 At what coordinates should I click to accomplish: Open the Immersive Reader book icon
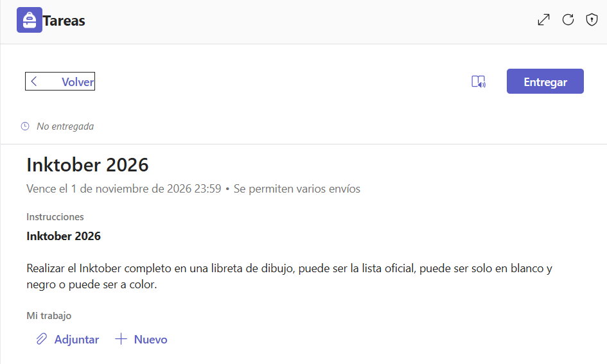tap(479, 82)
